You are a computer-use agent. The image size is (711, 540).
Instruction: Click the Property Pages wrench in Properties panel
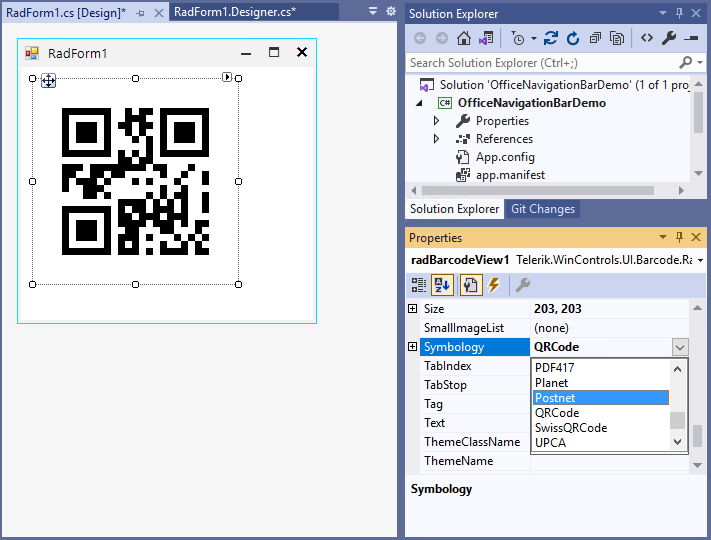point(523,285)
